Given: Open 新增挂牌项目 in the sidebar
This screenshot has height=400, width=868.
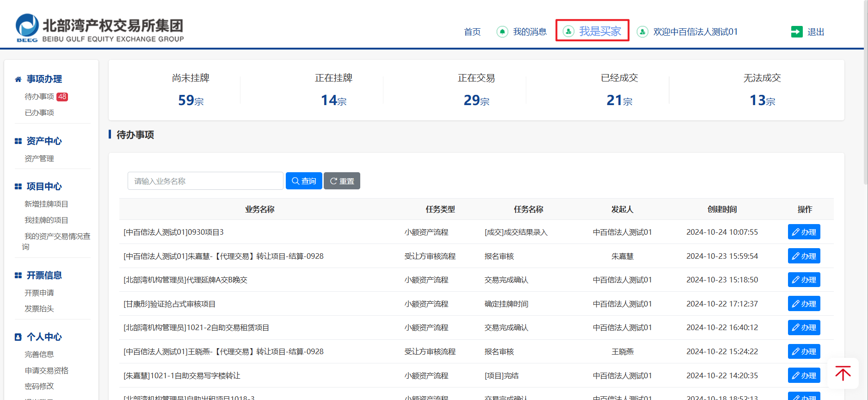Looking at the screenshot, I should (46, 204).
